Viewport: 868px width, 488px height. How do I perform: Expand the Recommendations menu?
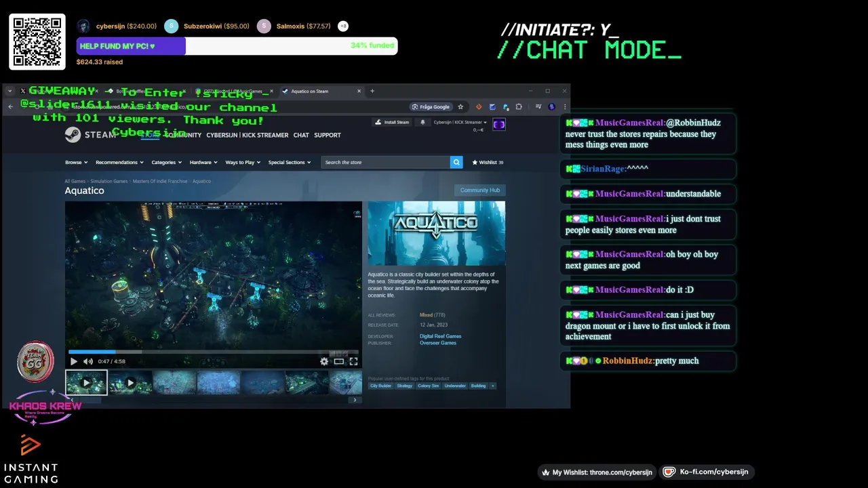click(x=119, y=162)
